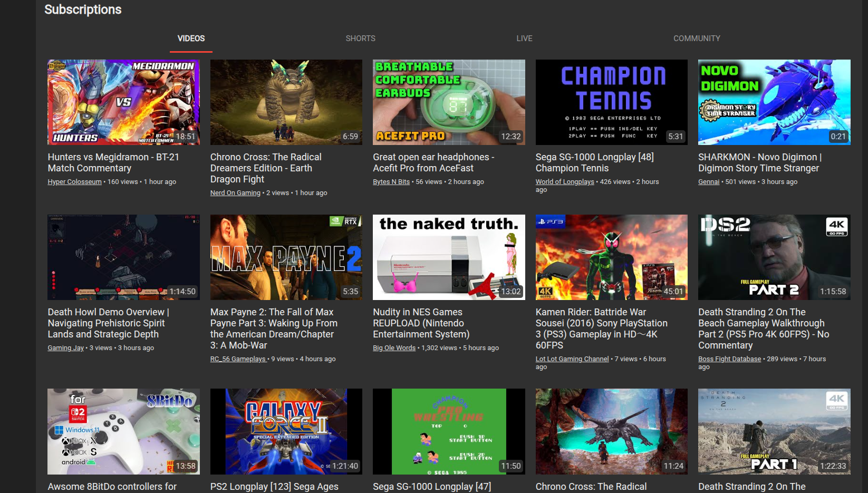Click title 'Great open ear headphones - Acefit Pro'
This screenshot has height=493, width=868.
tap(433, 162)
